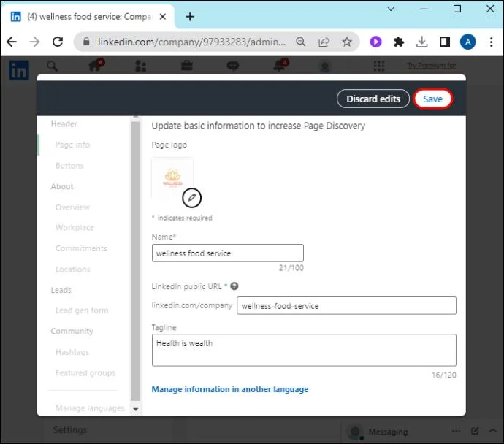Screen dimensions: 504x444
Task: Edit page logo with pencil icon
Action: click(191, 198)
